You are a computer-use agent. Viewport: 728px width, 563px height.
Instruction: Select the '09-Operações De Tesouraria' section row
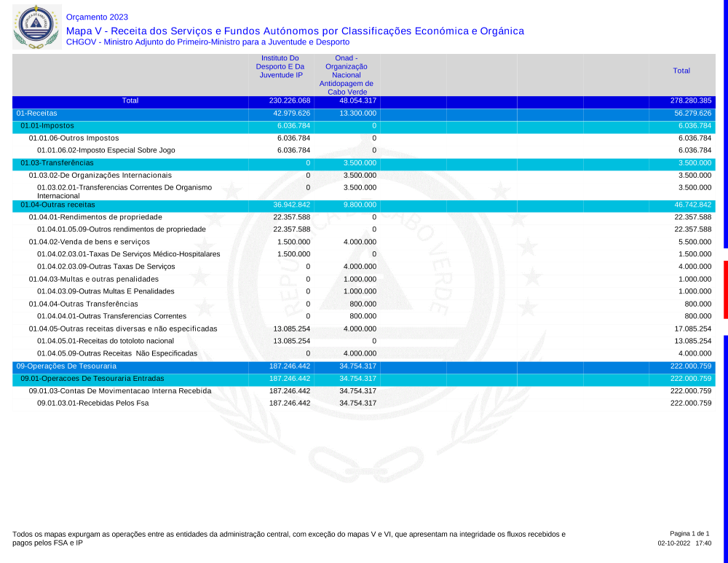[x=66, y=366]
